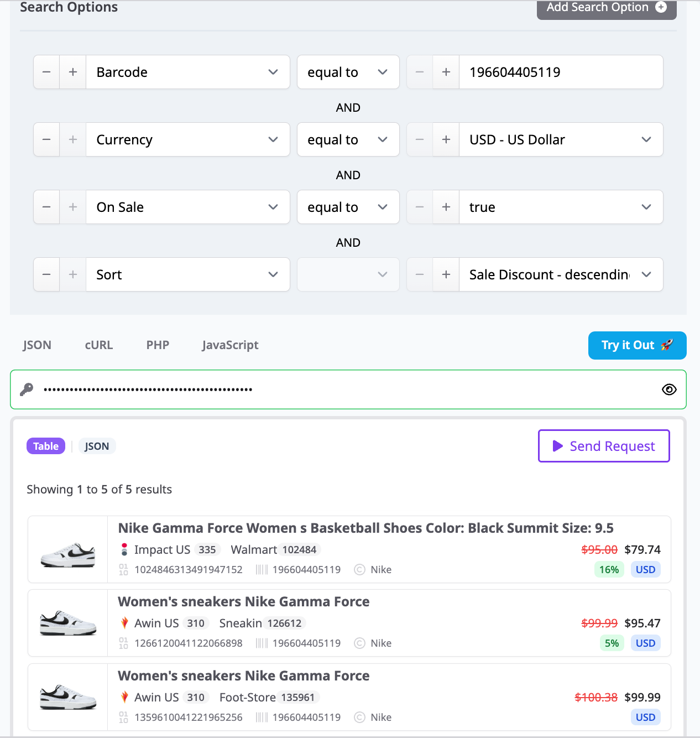Toggle API key visibility with the eye icon

669,389
